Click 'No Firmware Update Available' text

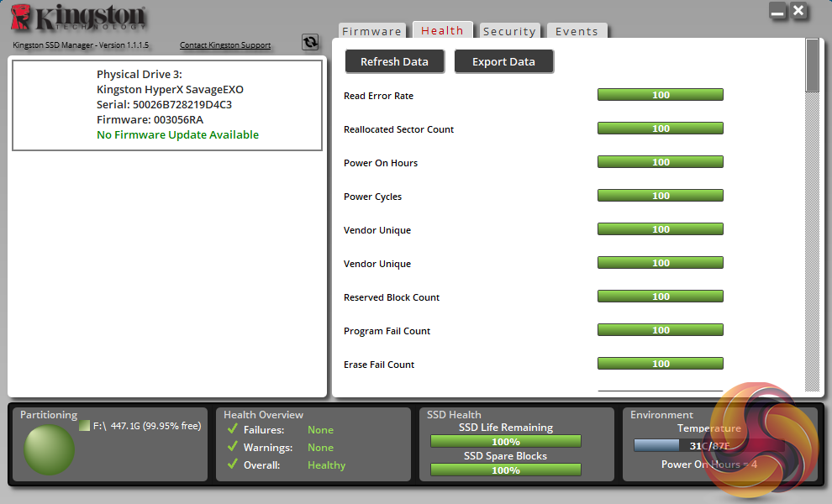pyautogui.click(x=178, y=134)
